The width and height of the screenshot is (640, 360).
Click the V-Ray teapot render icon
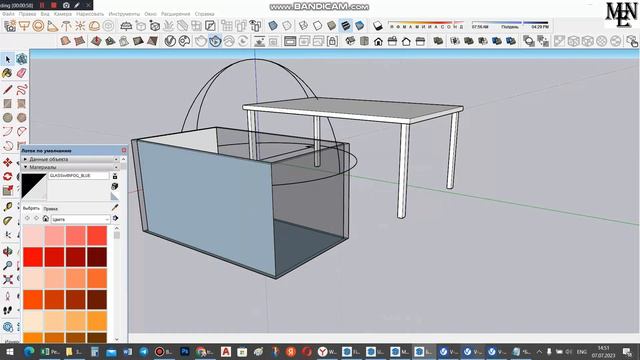(200, 41)
